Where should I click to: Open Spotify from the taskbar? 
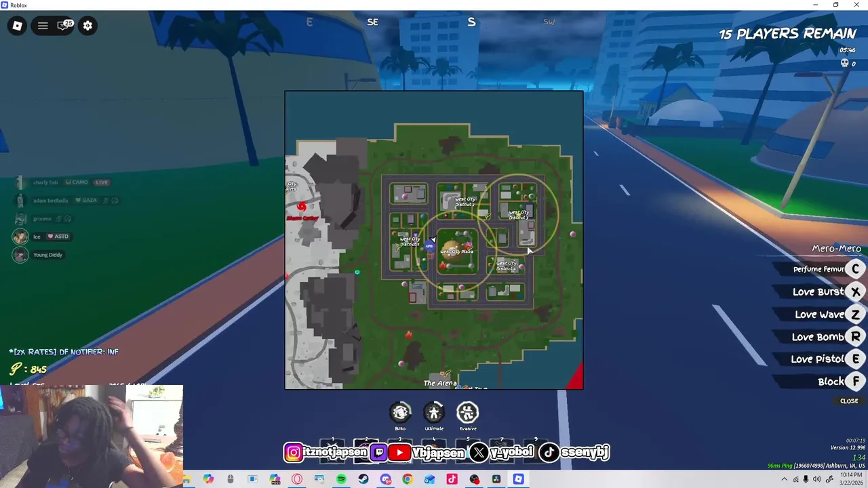(341, 479)
